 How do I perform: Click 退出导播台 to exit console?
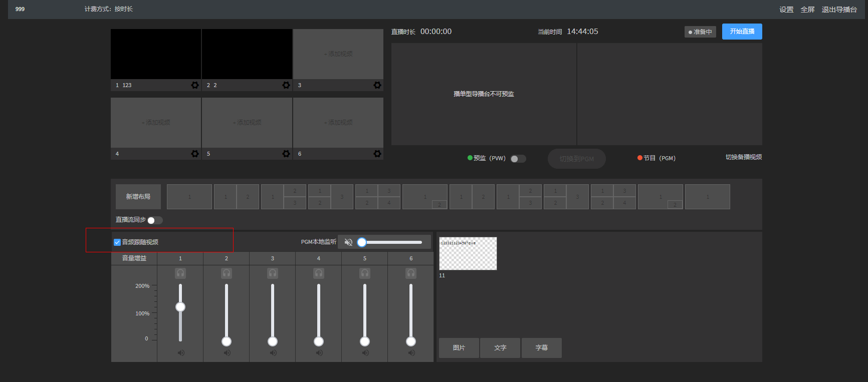(839, 10)
